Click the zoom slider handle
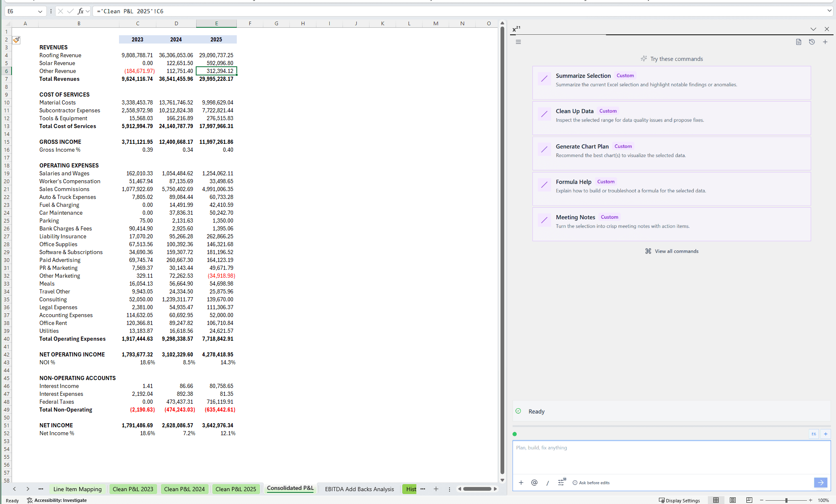 pos(786,500)
